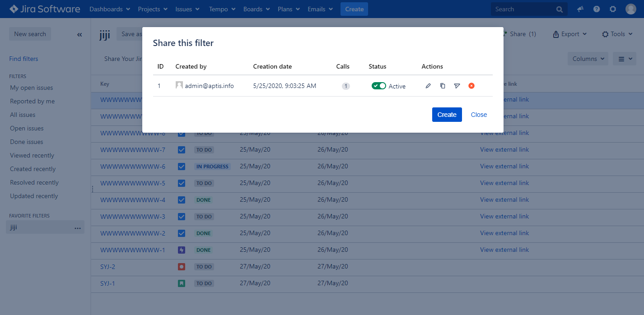The height and width of the screenshot is (315, 644).
Task: Click into the Search field
Action: tap(524, 9)
